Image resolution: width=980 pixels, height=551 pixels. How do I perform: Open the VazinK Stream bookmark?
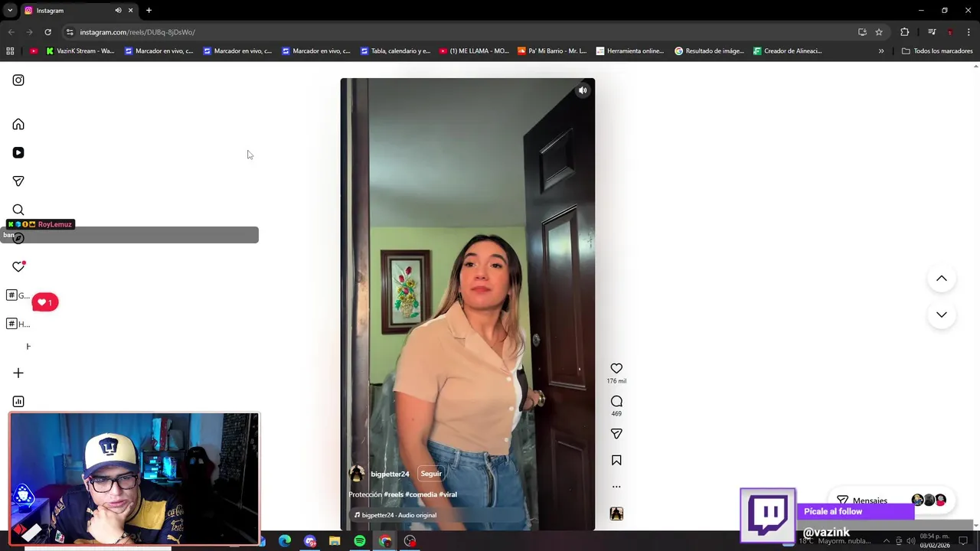pyautogui.click(x=80, y=51)
